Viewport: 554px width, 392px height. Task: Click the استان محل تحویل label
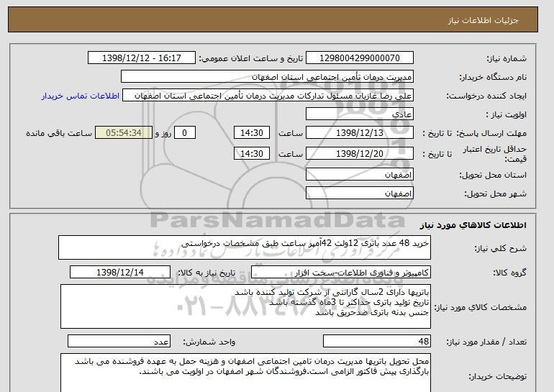[493, 175]
